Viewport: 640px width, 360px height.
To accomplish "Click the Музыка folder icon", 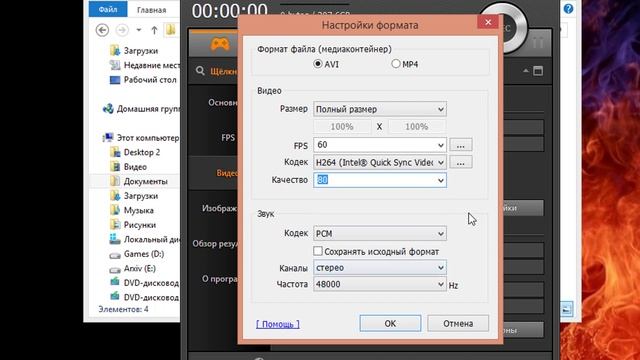I will [115, 210].
